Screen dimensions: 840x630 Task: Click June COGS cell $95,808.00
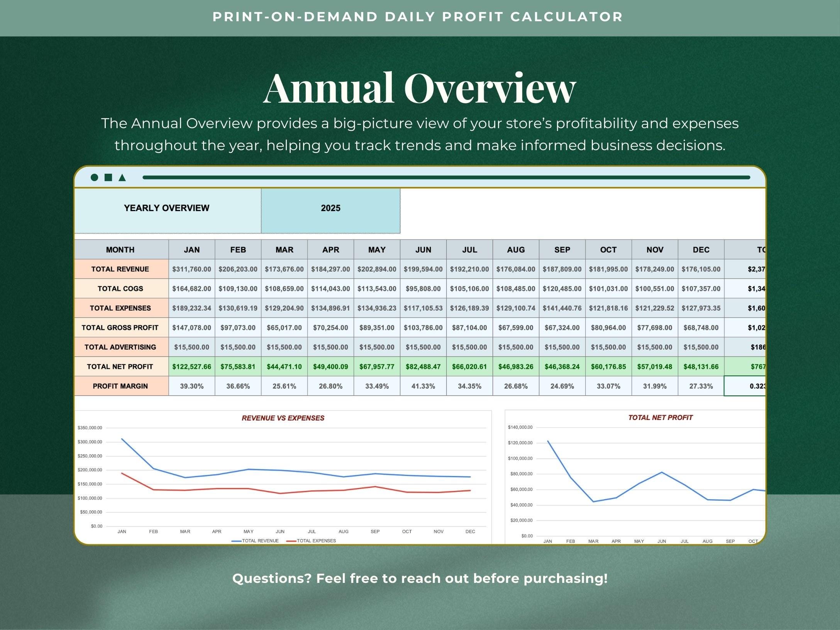(x=423, y=288)
